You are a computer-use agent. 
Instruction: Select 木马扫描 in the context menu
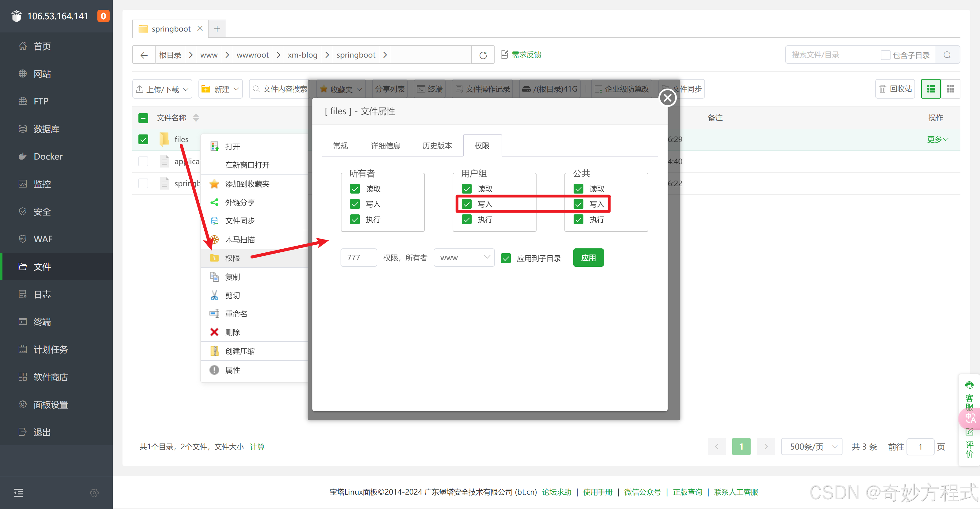254,240
